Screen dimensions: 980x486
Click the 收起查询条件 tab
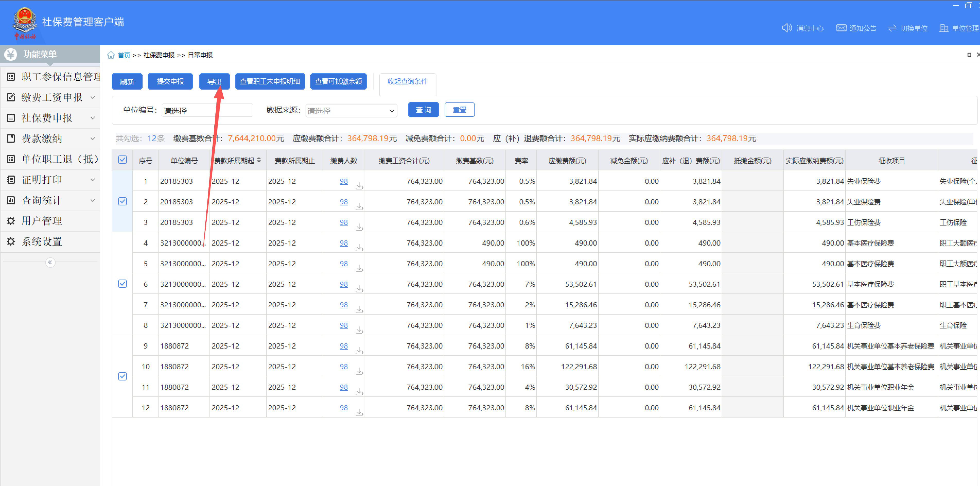[407, 81]
